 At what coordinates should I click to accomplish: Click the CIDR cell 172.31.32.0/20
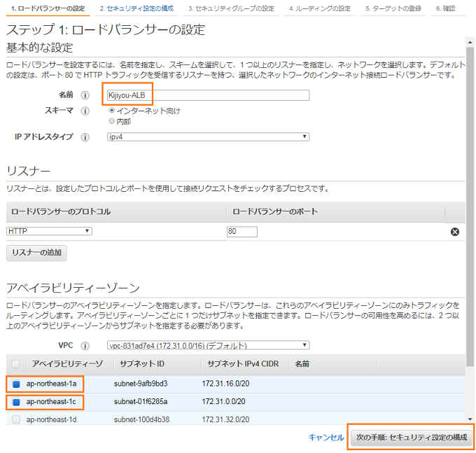[225, 419]
